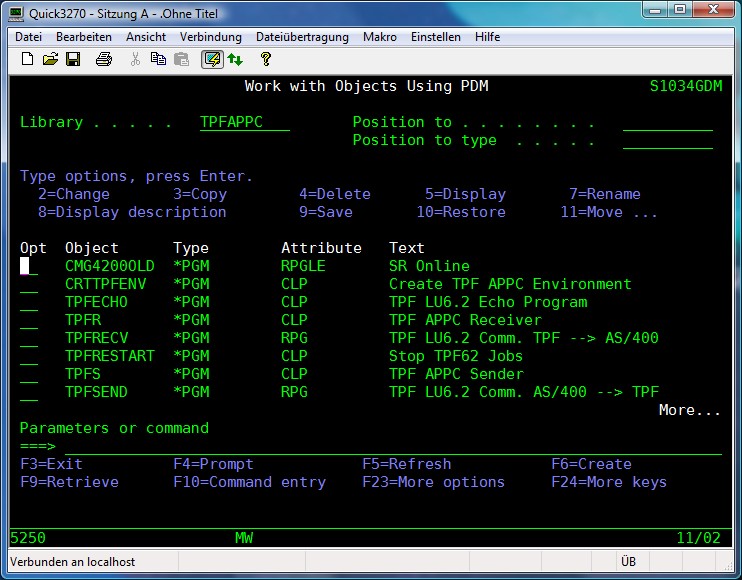The image size is (742, 580).
Task: Click the New session document icon
Action: tap(27, 59)
